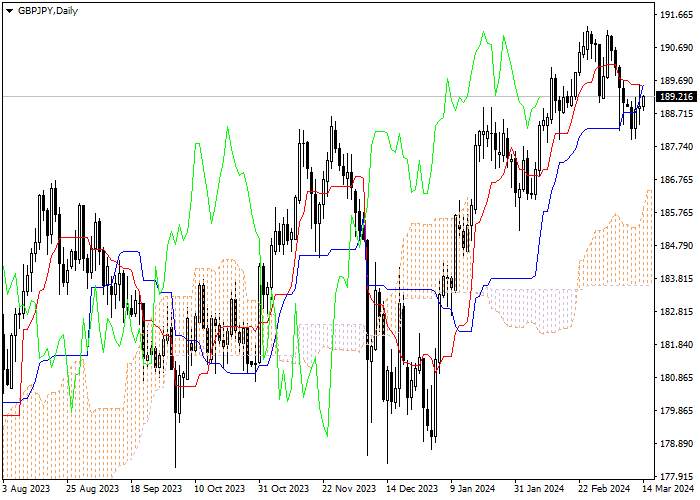Click the 179.865 price axis label
Image resolution: width=700 pixels, height=500 pixels.
[676, 411]
